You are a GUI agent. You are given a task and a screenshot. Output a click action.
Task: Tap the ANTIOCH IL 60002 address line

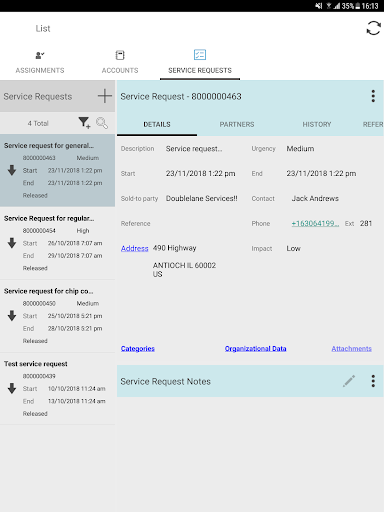[x=184, y=265]
